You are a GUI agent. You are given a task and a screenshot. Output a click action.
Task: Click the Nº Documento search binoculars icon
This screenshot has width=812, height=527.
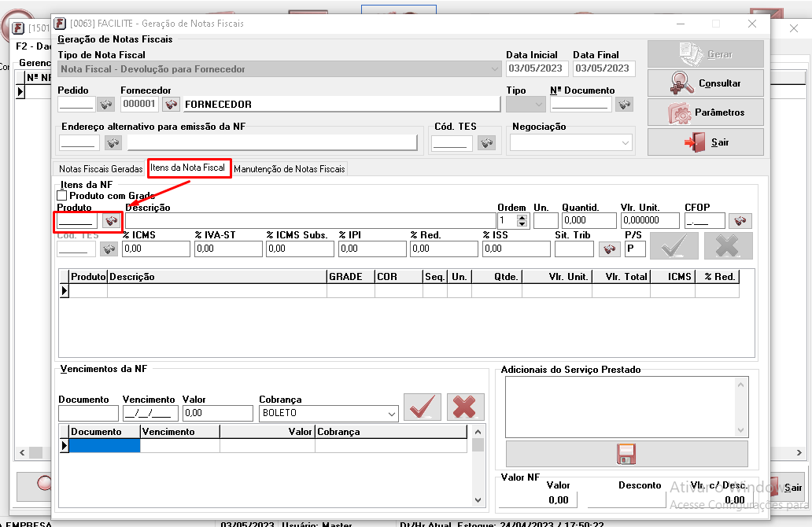point(624,104)
